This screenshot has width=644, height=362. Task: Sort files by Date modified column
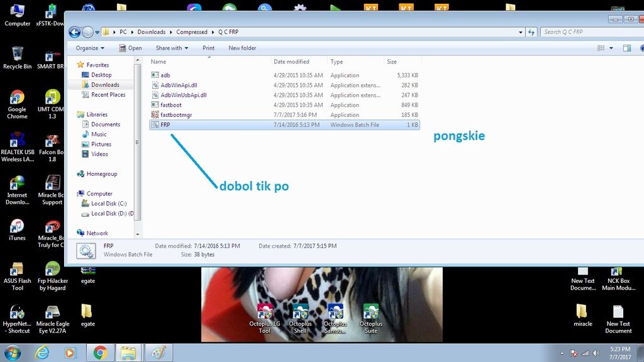point(291,62)
